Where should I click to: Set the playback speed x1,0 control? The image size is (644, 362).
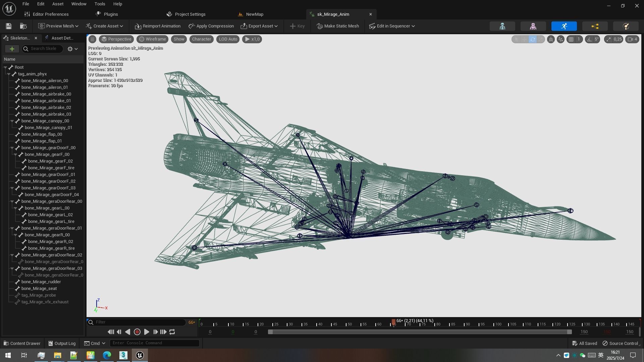(x=252, y=39)
